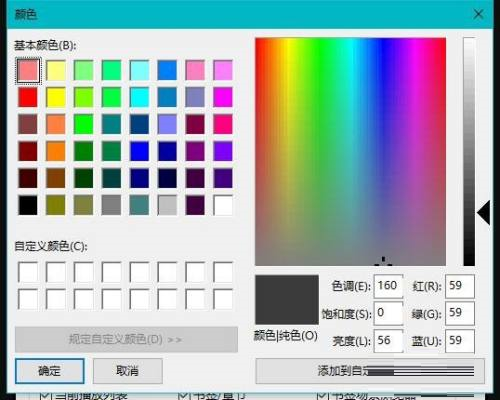The image size is (500, 400).
Task: Click the 颜色 dialog title text
Action: point(26,14)
